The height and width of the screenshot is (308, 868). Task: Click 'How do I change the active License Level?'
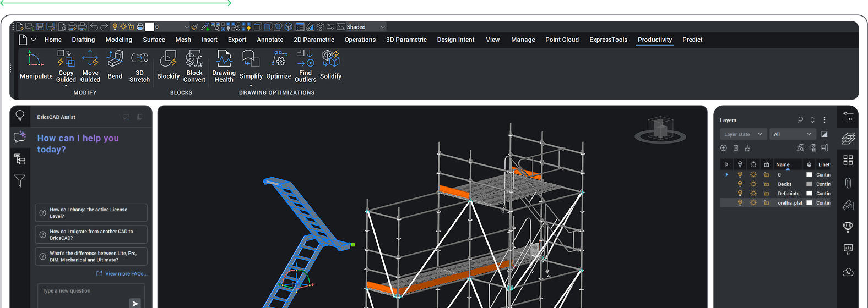click(x=91, y=213)
